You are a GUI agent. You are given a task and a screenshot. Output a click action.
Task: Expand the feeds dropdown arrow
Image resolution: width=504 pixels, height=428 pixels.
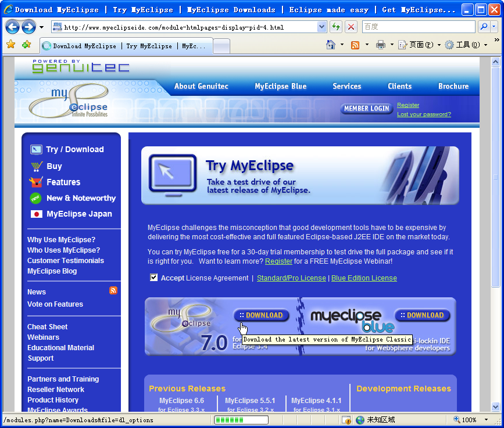(x=367, y=45)
